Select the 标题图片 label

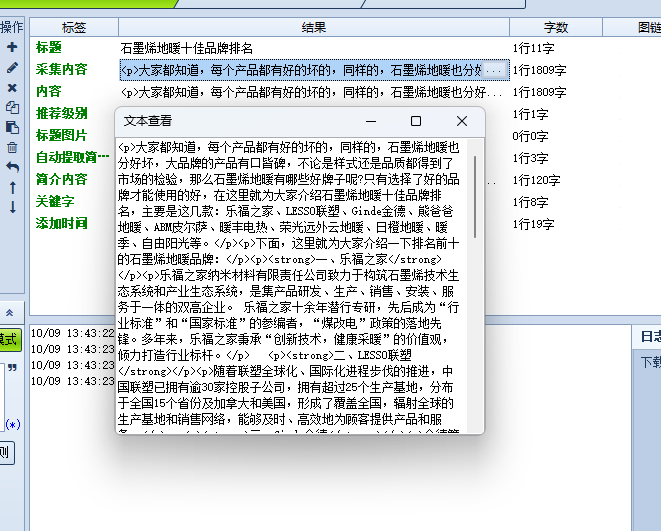point(62,135)
